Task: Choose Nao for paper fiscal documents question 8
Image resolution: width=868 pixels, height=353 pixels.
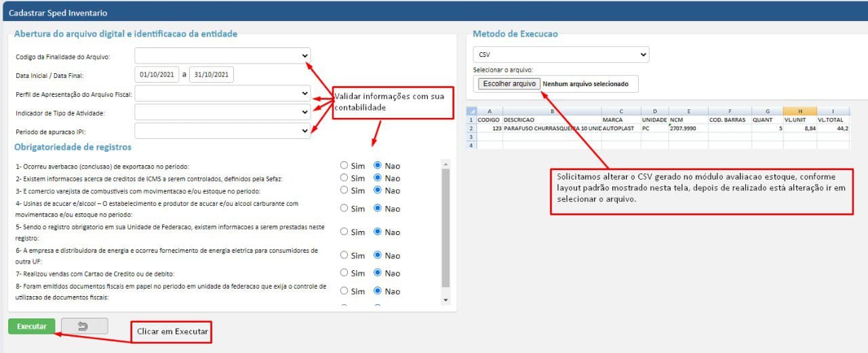Action: pyautogui.click(x=378, y=291)
